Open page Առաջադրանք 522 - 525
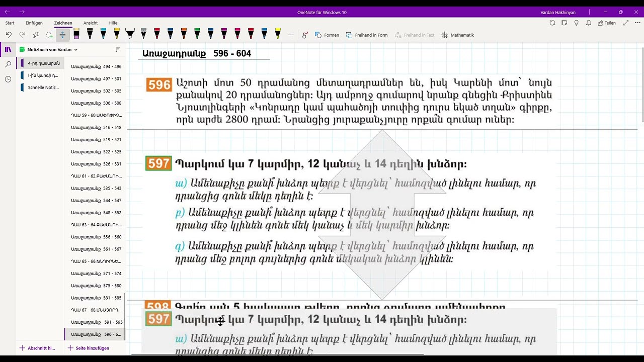 [95, 152]
